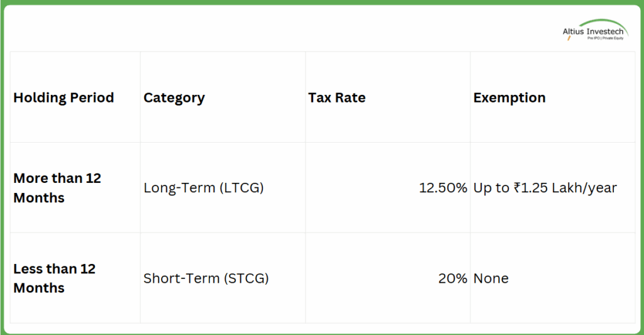Select the Short-Term (STCG) category cell
The width and height of the screenshot is (644, 335).
(x=206, y=278)
